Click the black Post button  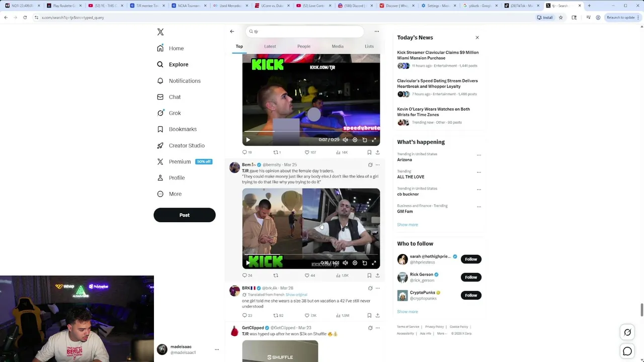185,215
